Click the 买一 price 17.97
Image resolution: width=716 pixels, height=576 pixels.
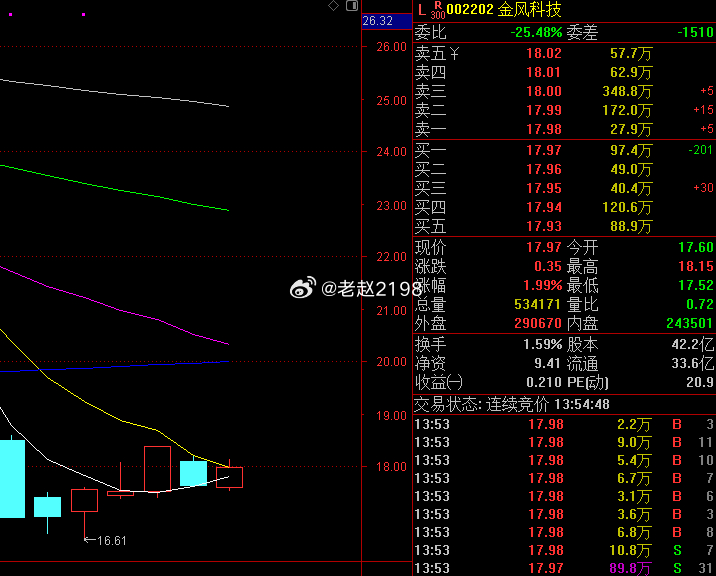(x=543, y=150)
